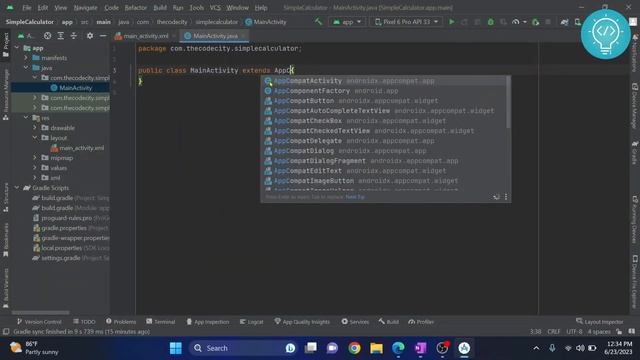Open the app run configuration dropdown
Screen dimensions: 640x360
point(347,22)
